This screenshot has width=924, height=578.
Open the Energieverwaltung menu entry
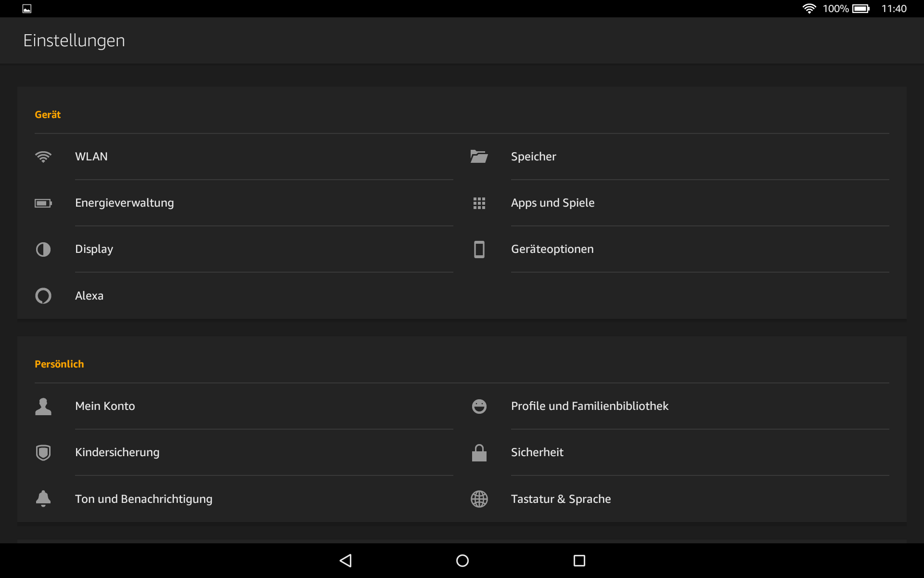[x=125, y=203]
